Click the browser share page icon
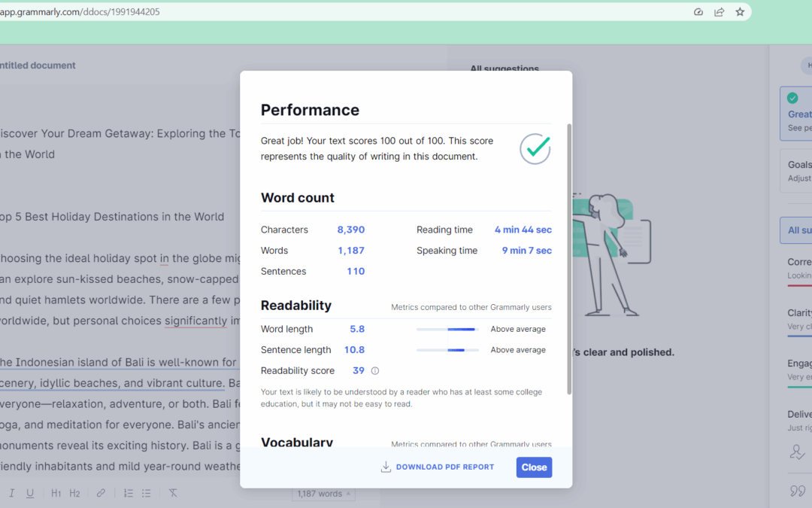This screenshot has height=508, width=812. 720,12
